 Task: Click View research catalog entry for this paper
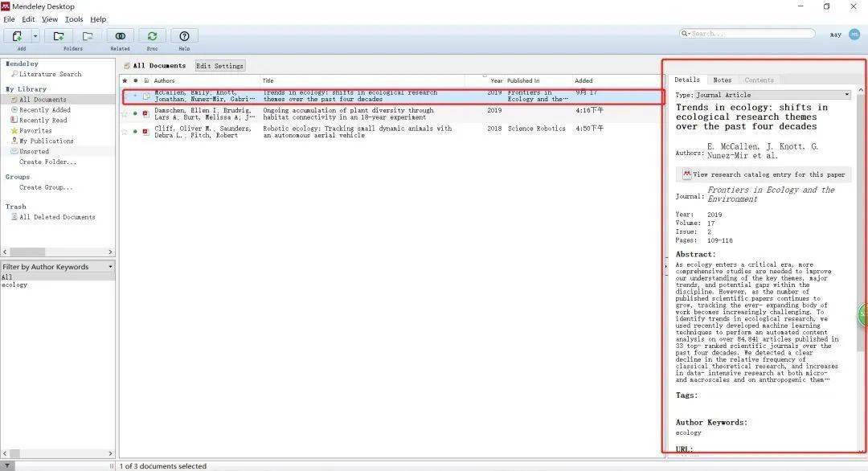(x=764, y=174)
